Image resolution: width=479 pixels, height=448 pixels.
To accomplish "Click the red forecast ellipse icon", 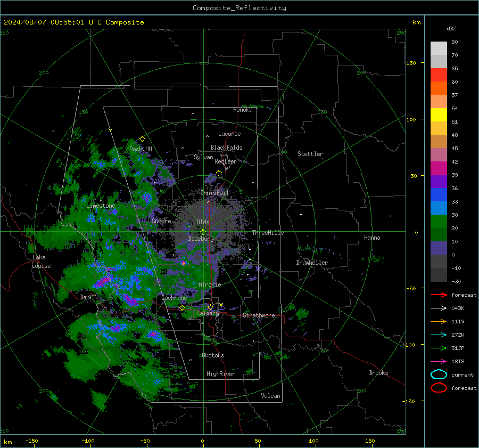I will [439, 388].
